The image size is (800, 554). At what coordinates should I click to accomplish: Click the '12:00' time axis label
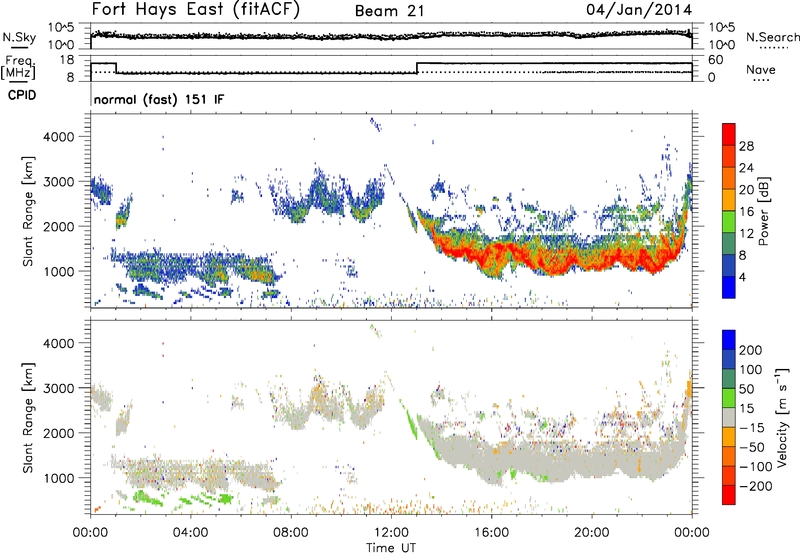tap(391, 533)
